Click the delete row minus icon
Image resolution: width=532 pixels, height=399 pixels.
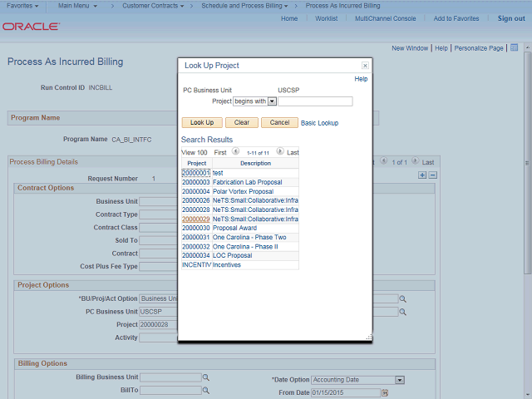(432, 175)
